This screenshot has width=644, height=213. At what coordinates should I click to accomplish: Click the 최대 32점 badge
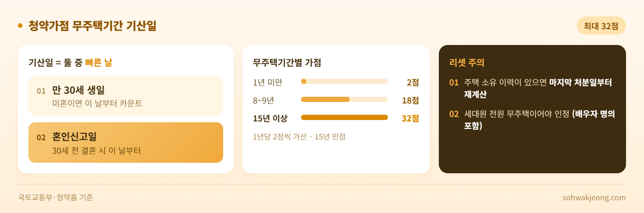(x=601, y=25)
